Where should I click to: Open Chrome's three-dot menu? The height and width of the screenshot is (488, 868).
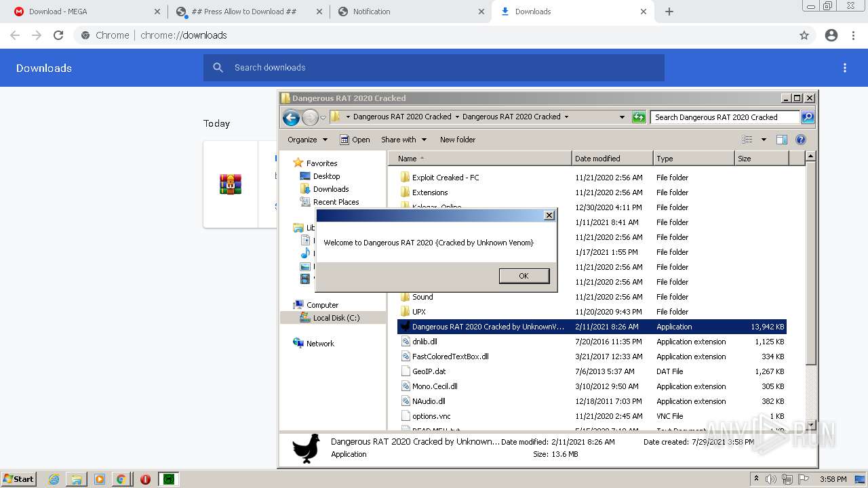tap(853, 35)
